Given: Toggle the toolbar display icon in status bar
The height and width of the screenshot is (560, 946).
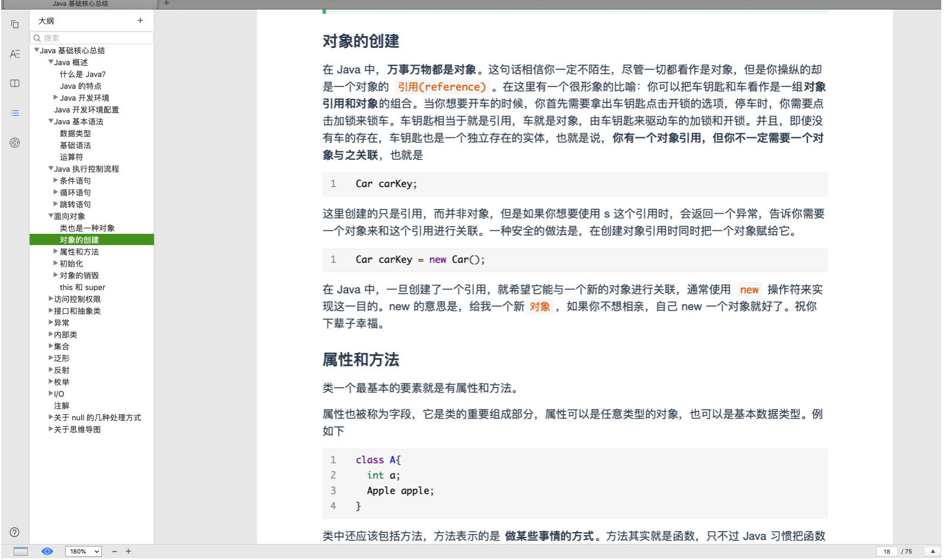Looking at the screenshot, I should 21,551.
